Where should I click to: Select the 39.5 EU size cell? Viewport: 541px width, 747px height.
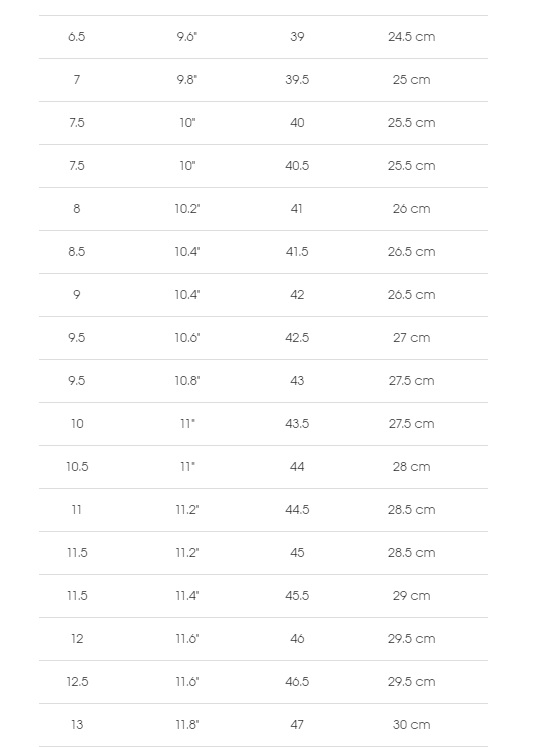click(x=297, y=80)
